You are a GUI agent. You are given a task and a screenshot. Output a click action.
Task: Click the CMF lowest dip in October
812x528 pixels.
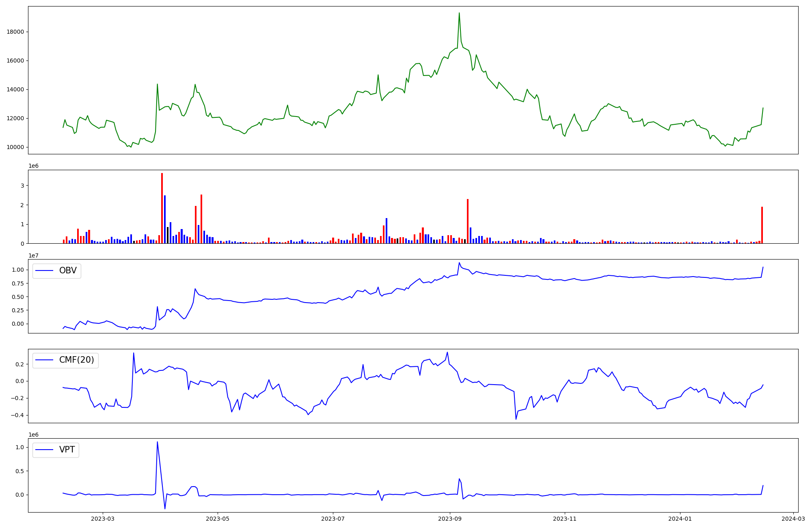pos(516,419)
